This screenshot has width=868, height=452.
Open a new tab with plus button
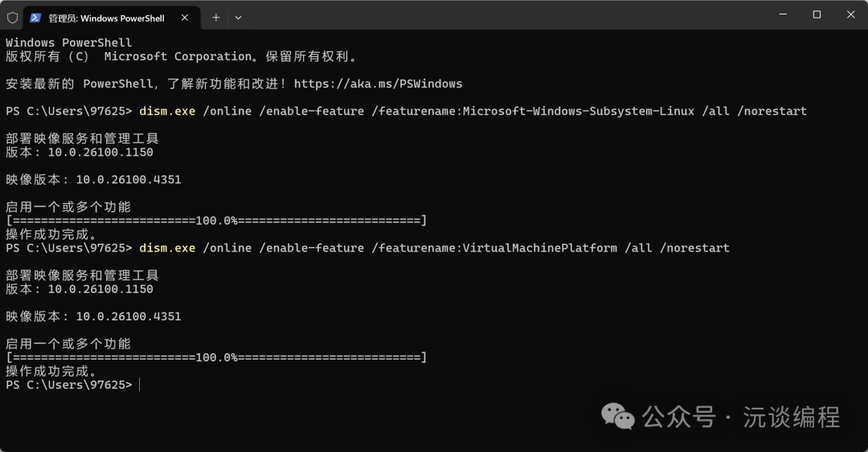tap(215, 17)
